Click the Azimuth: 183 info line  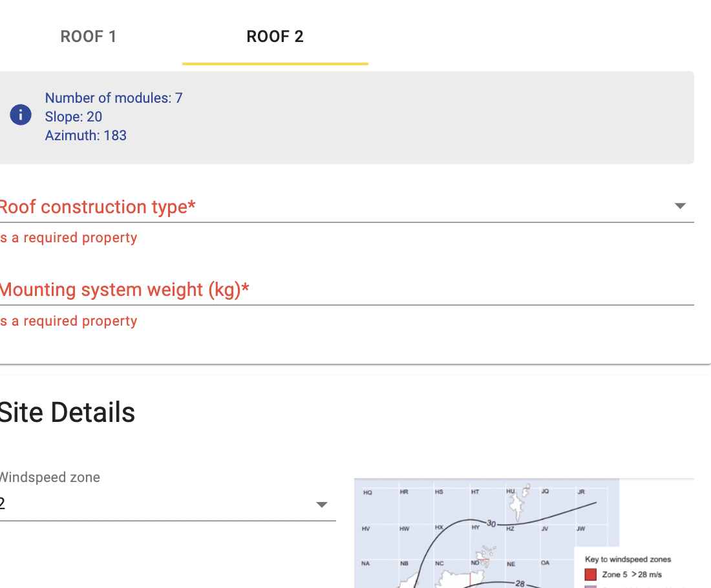point(86,136)
